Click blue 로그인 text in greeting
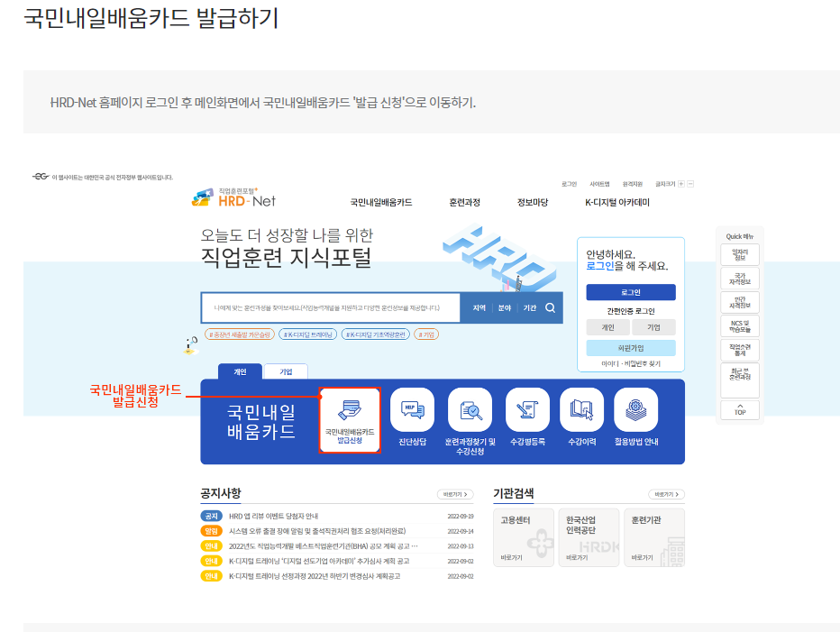Viewport: 840px width, 632px height. (599, 266)
